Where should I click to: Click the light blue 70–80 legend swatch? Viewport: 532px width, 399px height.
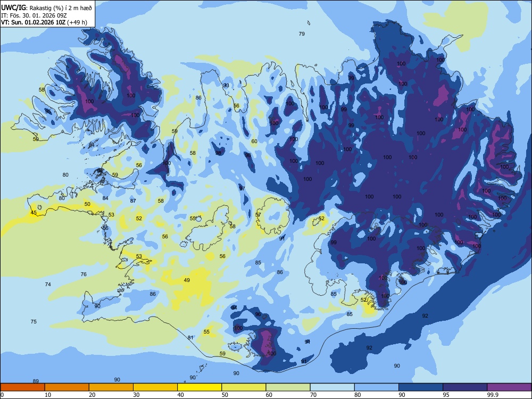coord(332,387)
